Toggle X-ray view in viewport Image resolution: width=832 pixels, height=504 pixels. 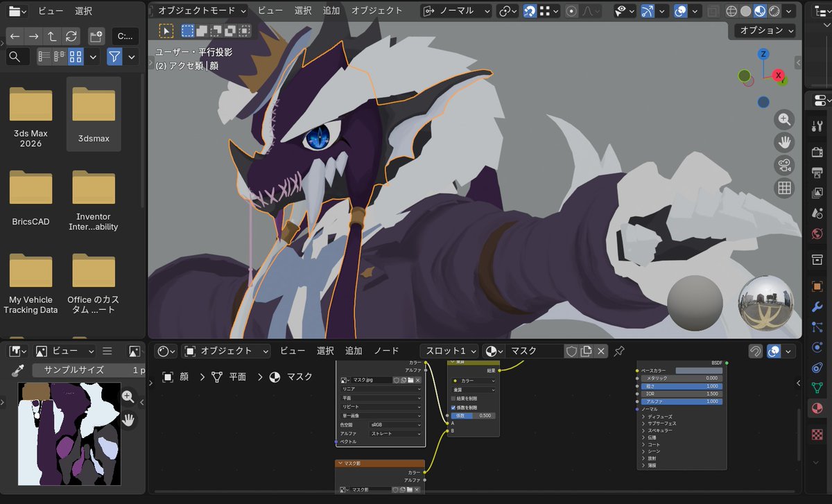714,11
